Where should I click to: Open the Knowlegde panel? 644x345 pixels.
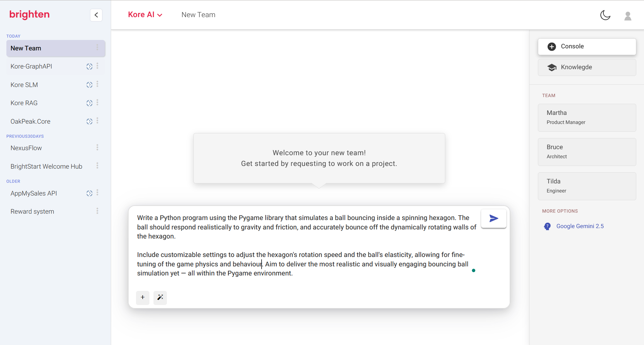pyautogui.click(x=587, y=68)
